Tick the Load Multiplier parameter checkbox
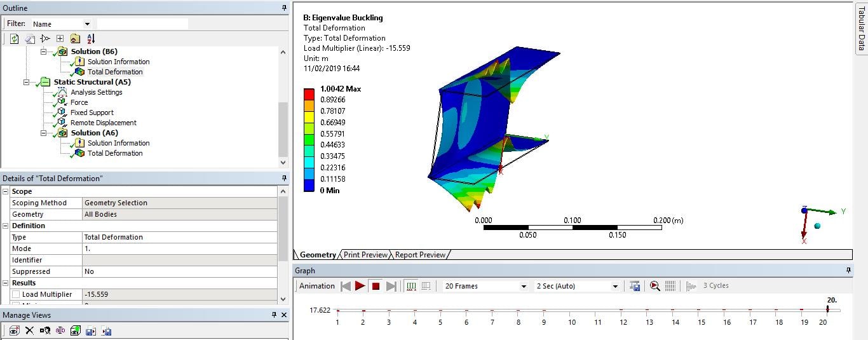This screenshot has height=340, width=868. pyautogui.click(x=16, y=294)
